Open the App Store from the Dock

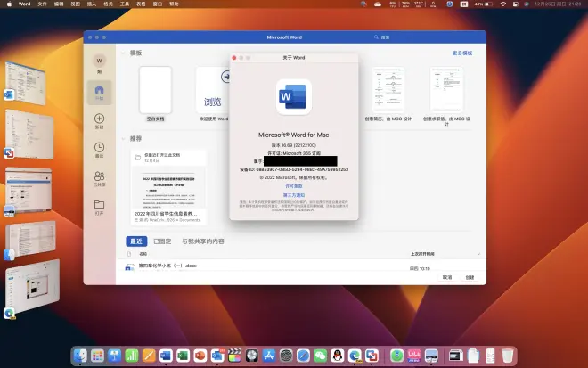point(269,356)
